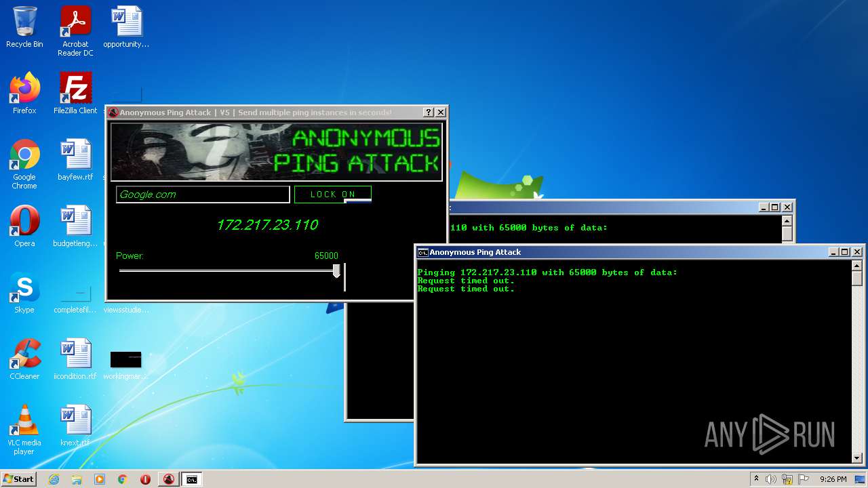Click the help question mark button in Ping Attack title bar
Image resolution: width=868 pixels, height=488 pixels.
pos(429,113)
